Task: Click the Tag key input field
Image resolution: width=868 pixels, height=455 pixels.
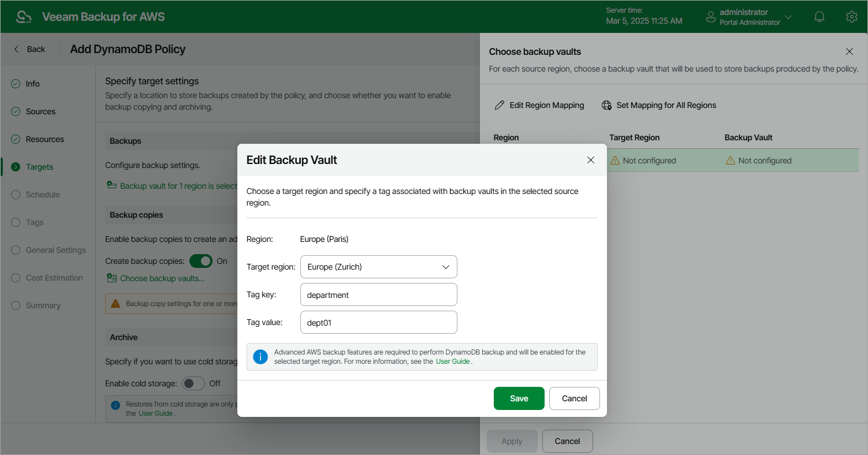Action: 378,294
